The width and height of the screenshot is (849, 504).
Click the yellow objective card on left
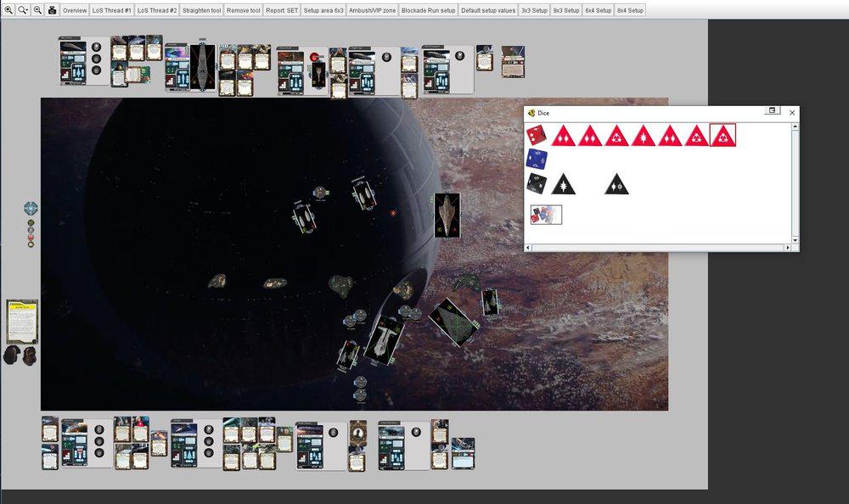(x=22, y=320)
